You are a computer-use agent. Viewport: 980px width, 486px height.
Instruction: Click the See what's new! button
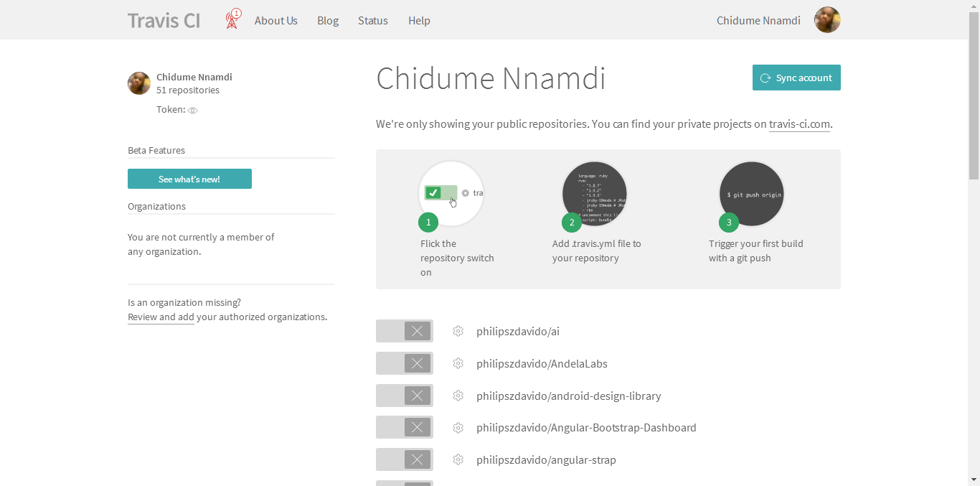pos(189,179)
